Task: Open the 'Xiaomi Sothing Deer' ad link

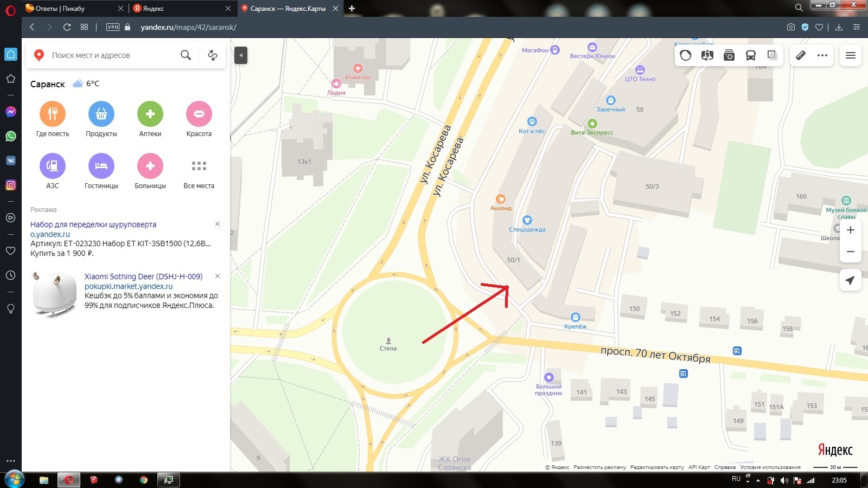Action: (143, 277)
